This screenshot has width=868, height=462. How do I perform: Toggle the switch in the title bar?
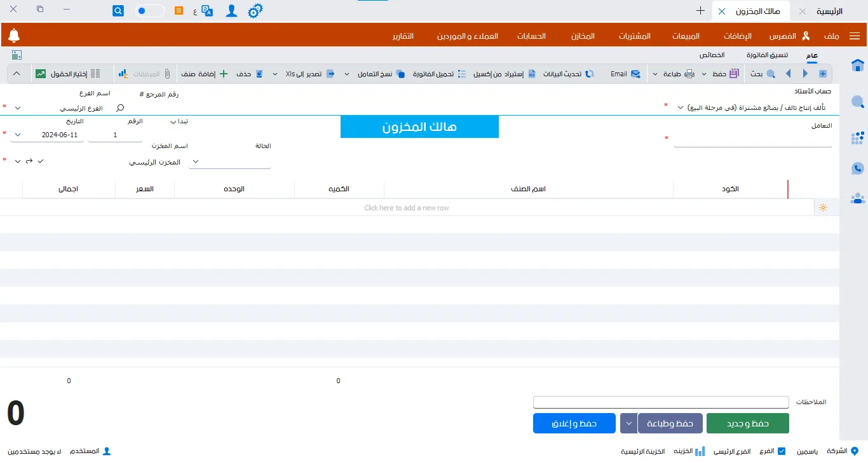[x=149, y=11]
